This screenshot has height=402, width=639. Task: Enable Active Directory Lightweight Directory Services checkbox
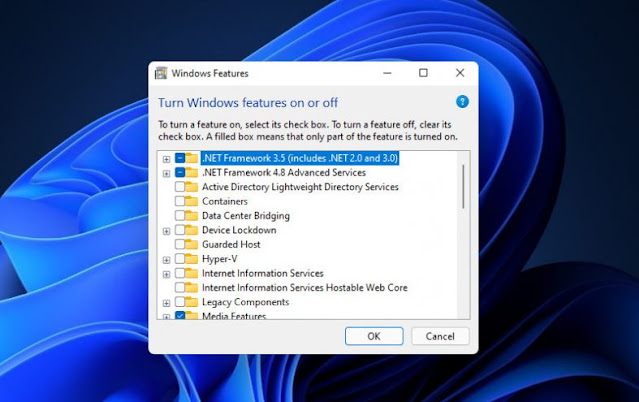180,187
